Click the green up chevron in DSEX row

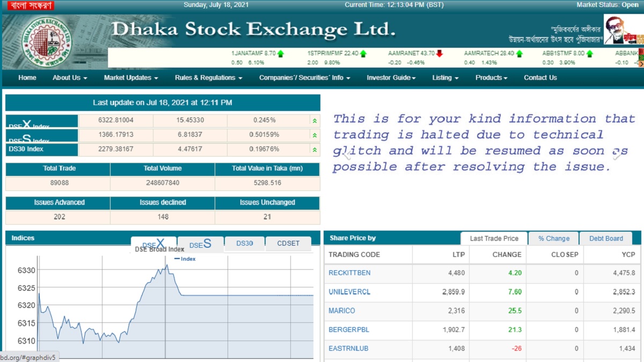click(x=314, y=121)
